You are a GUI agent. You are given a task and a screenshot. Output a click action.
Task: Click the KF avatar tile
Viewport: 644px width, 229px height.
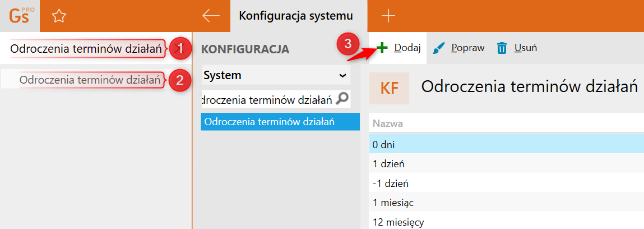click(x=389, y=88)
